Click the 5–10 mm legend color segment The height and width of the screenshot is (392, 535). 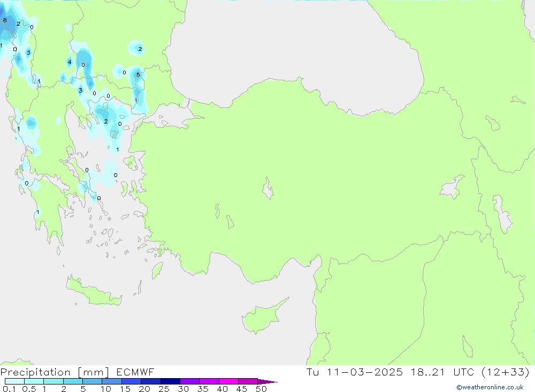coord(92,381)
